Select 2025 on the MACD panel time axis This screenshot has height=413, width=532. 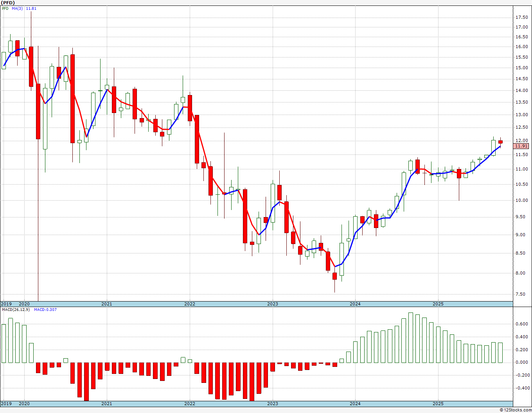[x=438, y=404]
